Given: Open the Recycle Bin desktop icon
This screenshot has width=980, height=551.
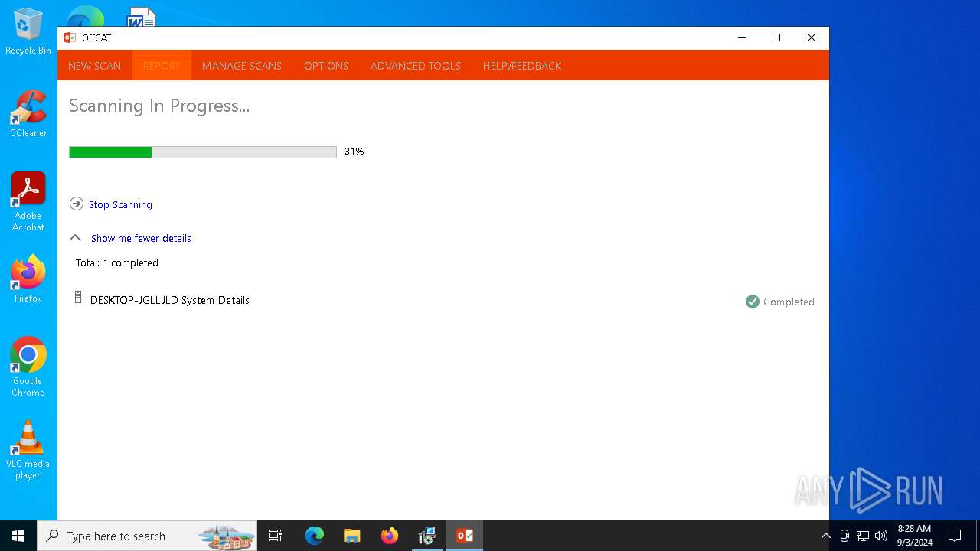Looking at the screenshot, I should [28, 32].
